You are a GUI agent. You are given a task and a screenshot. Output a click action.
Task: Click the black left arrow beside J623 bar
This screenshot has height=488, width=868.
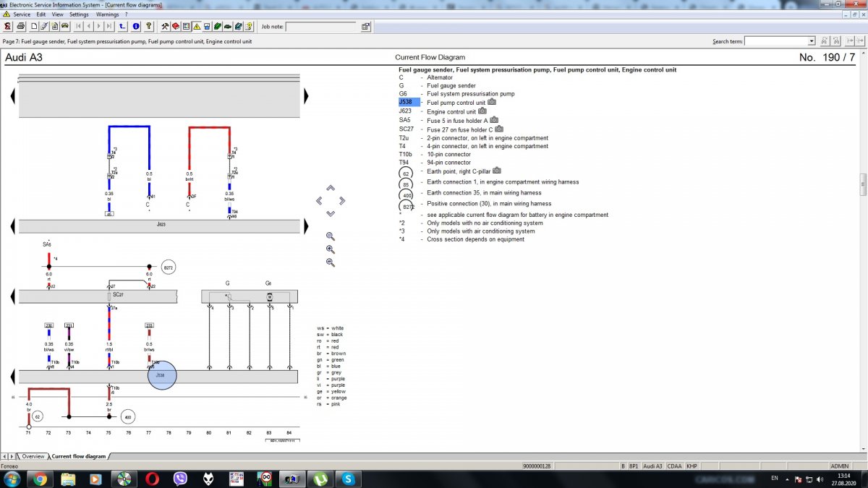(x=14, y=226)
